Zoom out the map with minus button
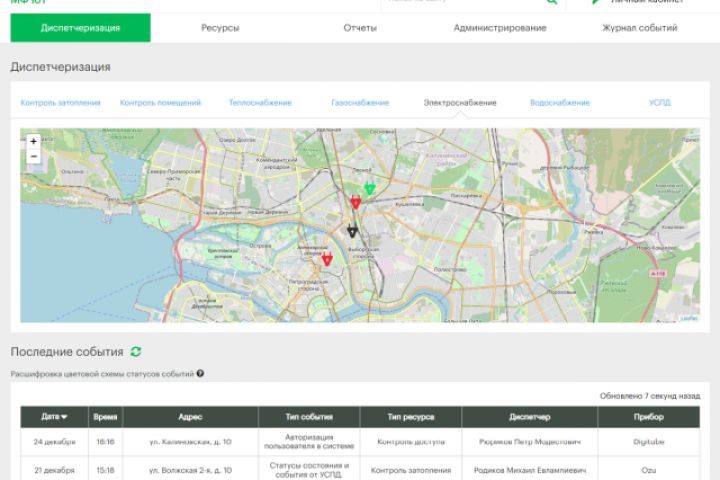 point(34,157)
